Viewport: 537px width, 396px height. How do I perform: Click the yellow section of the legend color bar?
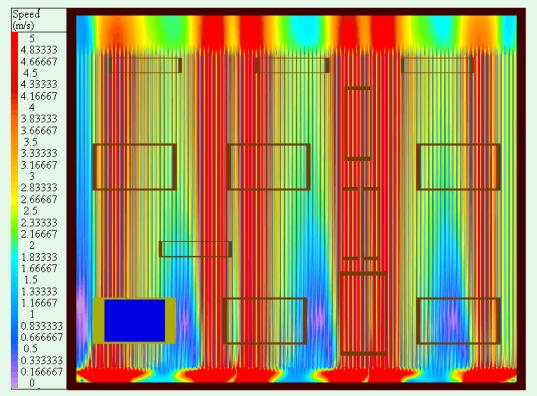pyautogui.click(x=15, y=195)
